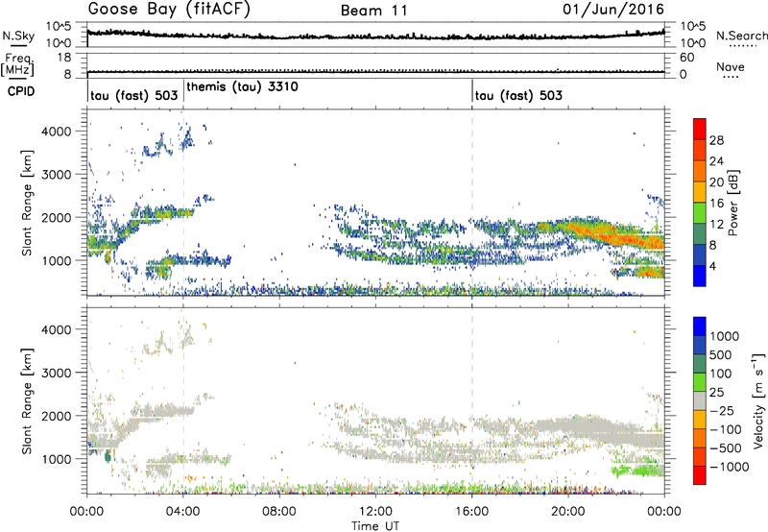Click the 'Freq. [MHz]' axis label
Image resolution: width=768 pixels, height=532 pixels.
18,65
